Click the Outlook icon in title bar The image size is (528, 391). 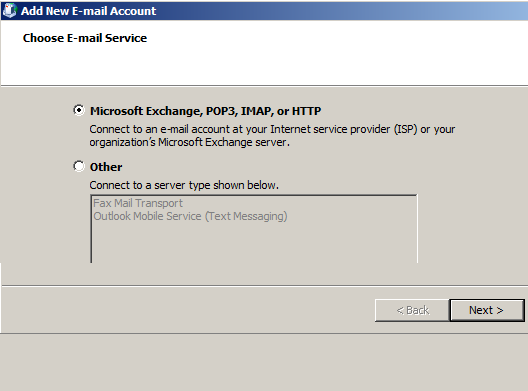(x=9, y=10)
